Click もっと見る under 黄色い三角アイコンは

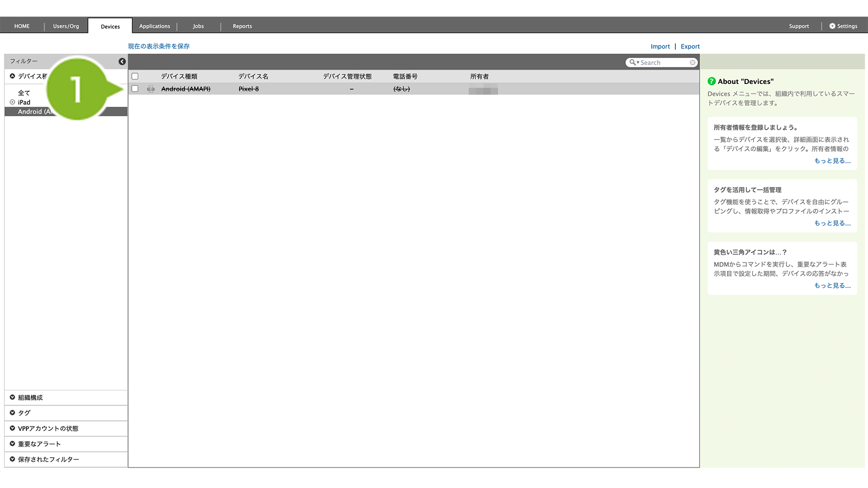coord(832,285)
